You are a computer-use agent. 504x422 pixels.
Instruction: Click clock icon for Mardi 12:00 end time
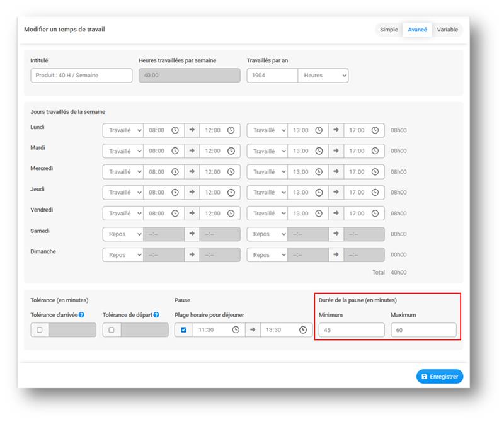231,151
